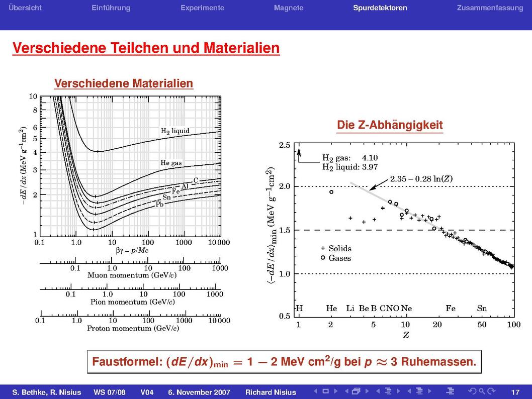Open the Einführung section
The image size is (532, 399).
click(111, 8)
